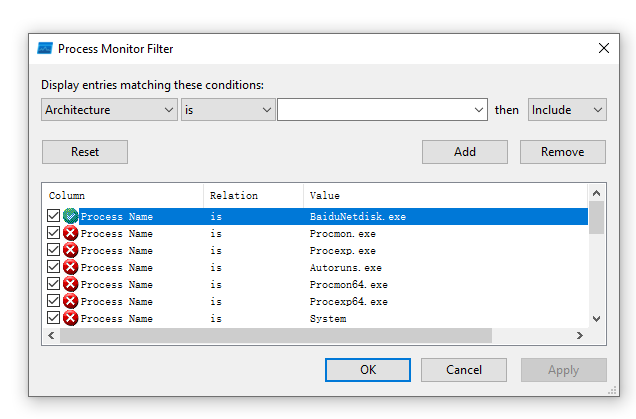This screenshot has width=636, height=419.
Task: Select the System value text
Action: tap(328, 319)
